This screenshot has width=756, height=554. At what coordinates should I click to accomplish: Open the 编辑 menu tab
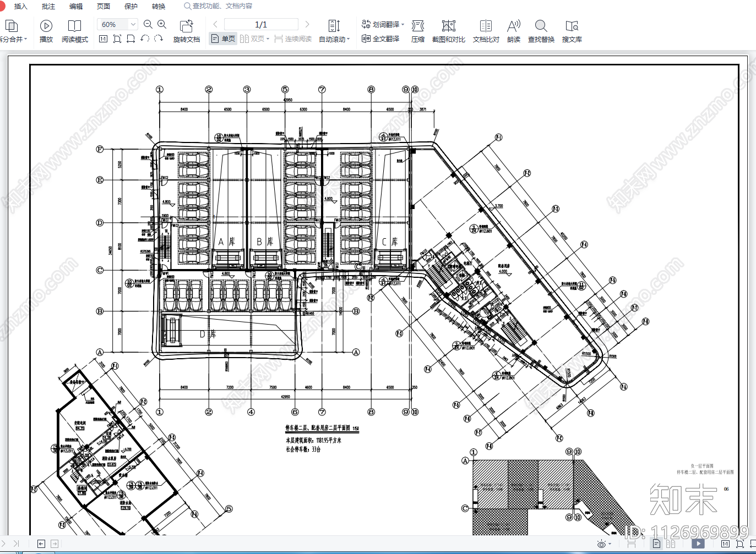tap(76, 7)
